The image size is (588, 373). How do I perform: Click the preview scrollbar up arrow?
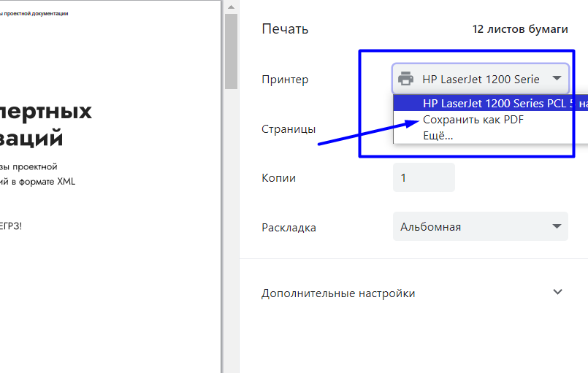click(x=231, y=6)
